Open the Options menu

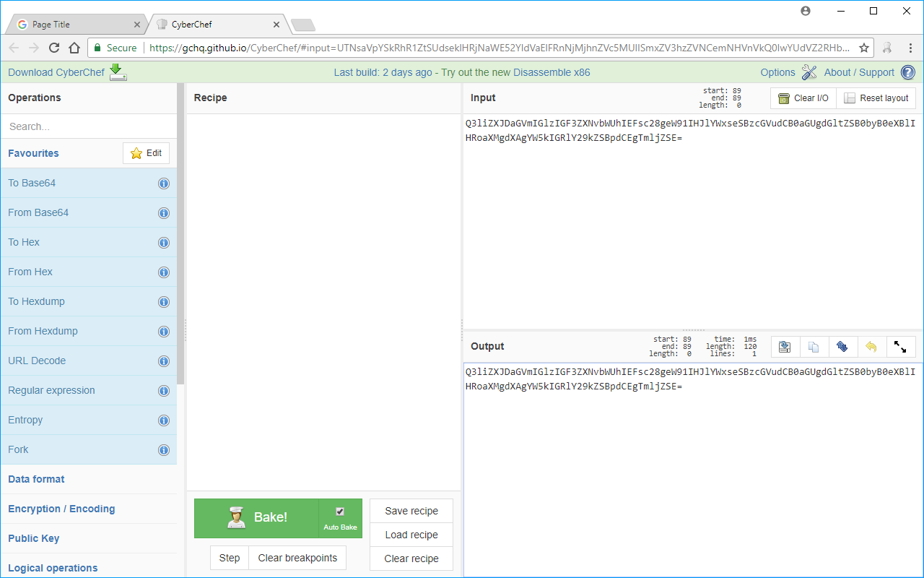click(777, 72)
